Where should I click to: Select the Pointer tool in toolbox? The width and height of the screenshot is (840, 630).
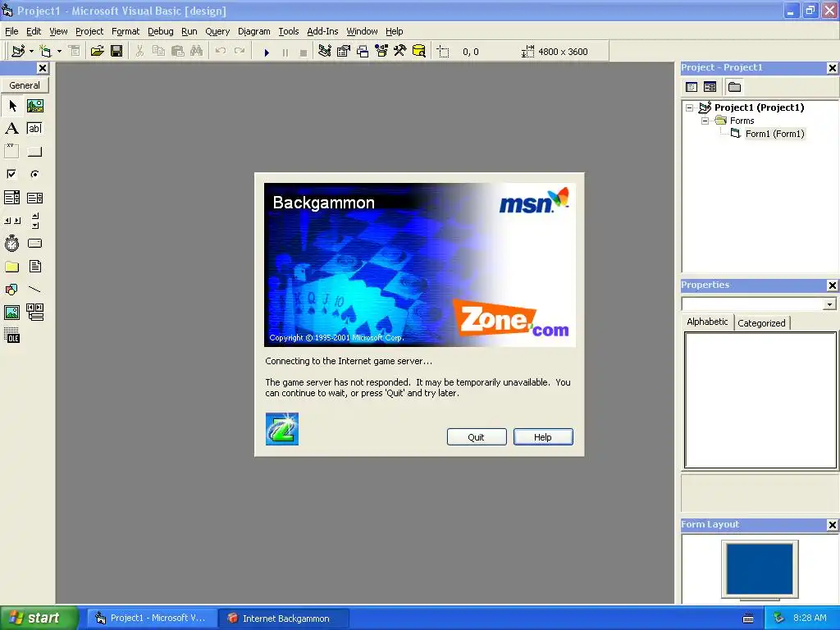point(12,106)
